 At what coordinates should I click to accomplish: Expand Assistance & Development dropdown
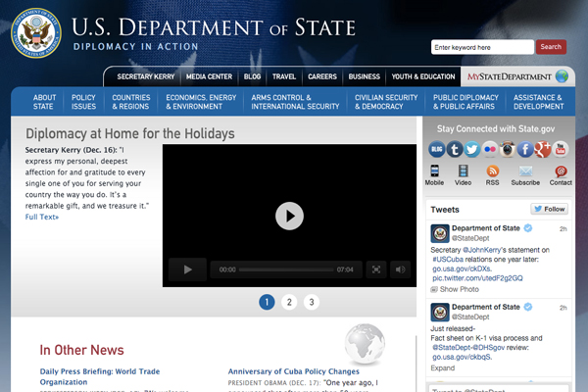tap(538, 102)
